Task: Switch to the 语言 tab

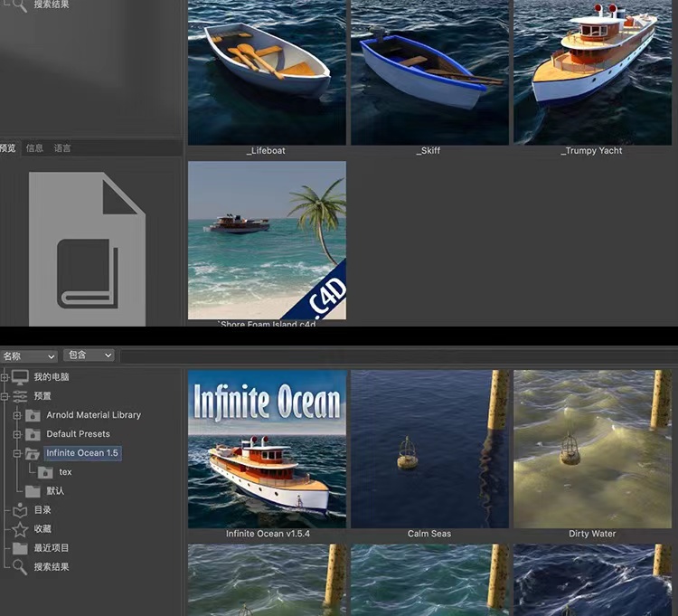Action: click(62, 148)
